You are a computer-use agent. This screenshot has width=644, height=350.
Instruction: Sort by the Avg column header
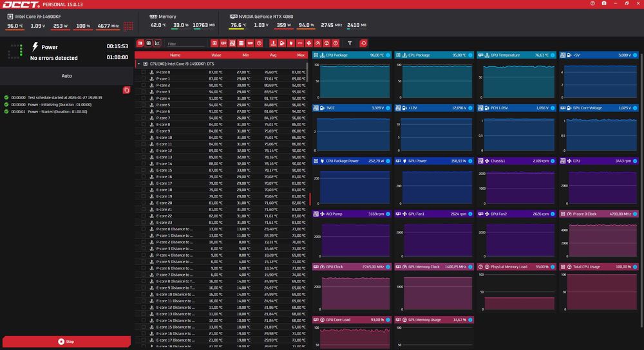coord(273,55)
